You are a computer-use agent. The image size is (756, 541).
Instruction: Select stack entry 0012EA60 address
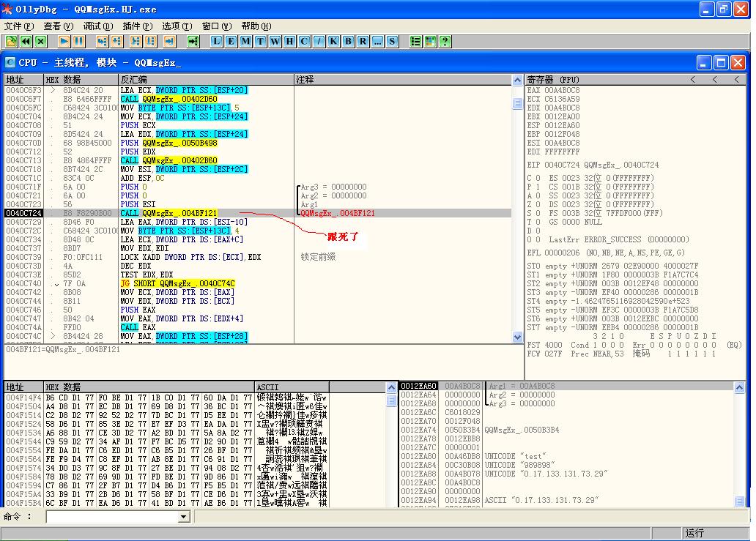[418, 386]
